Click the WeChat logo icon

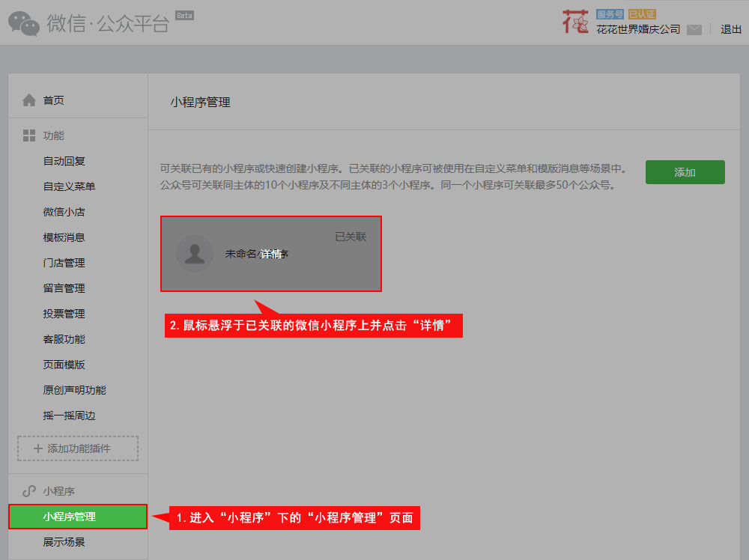click(x=24, y=23)
